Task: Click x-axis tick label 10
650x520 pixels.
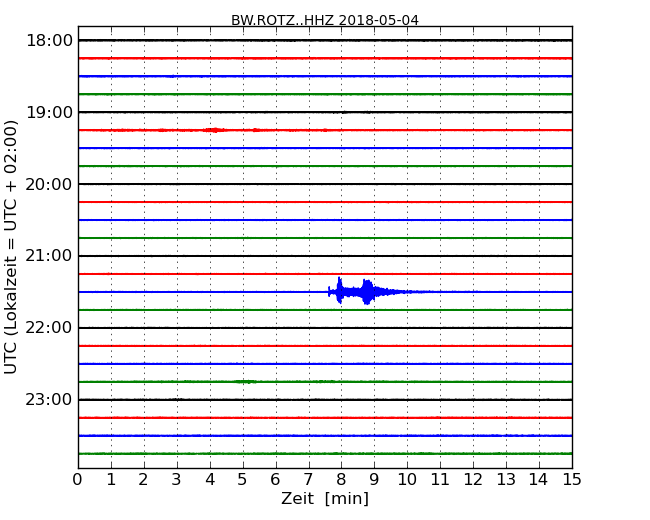Action: 407,480
